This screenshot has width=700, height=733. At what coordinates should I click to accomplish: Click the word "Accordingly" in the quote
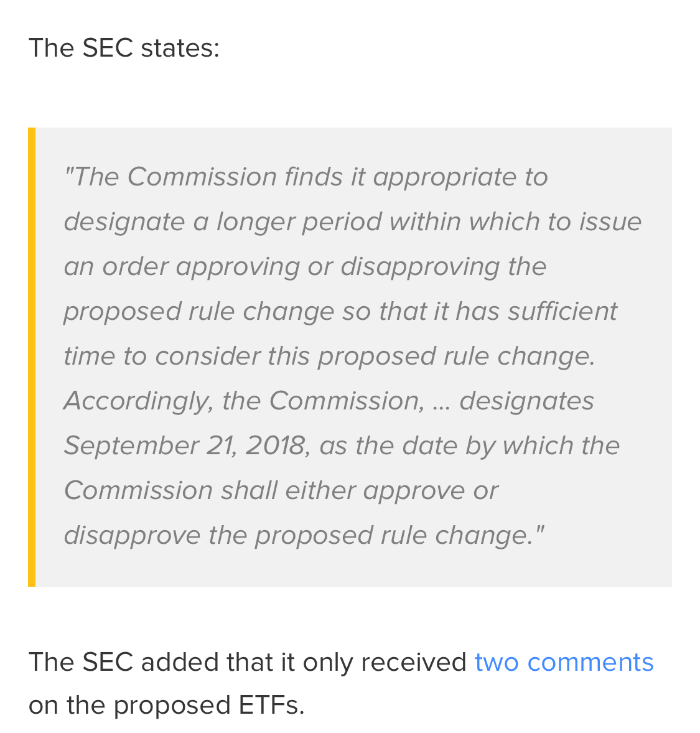point(137,401)
